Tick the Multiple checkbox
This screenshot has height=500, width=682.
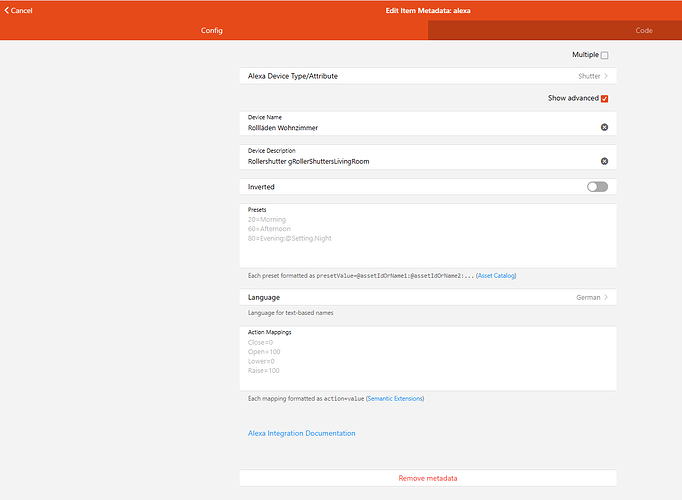tap(604, 55)
